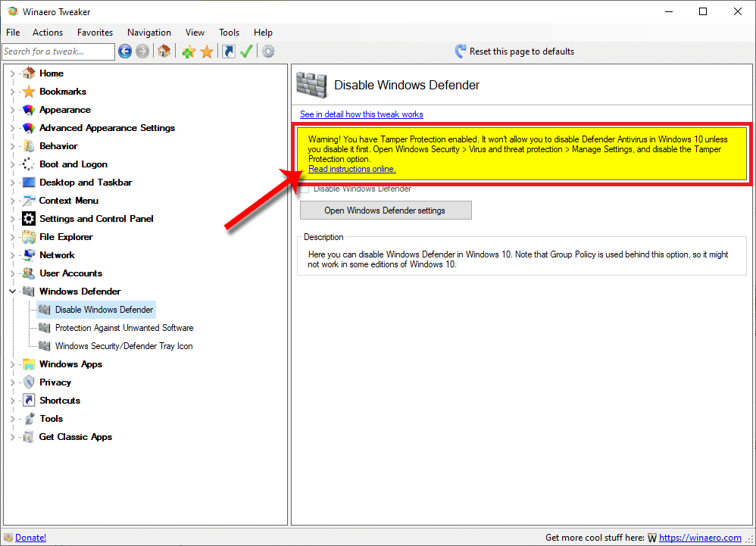Expand the Privacy tree node
Screen dimensions: 756x546
13,382
